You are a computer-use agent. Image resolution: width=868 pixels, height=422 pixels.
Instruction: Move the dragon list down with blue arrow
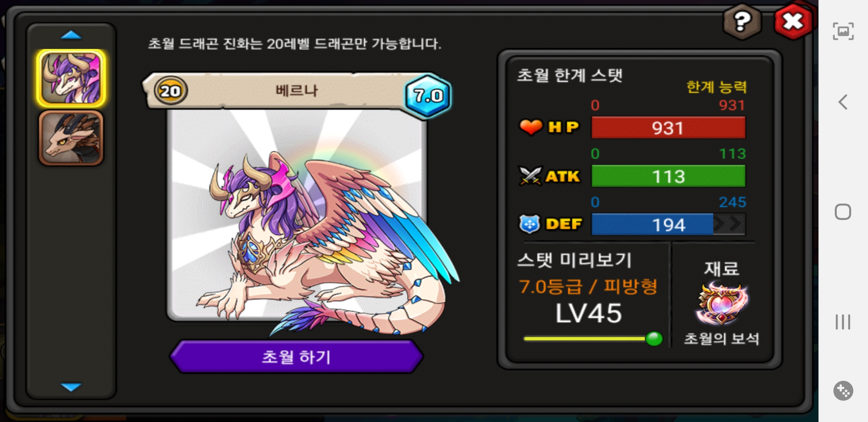point(71,387)
